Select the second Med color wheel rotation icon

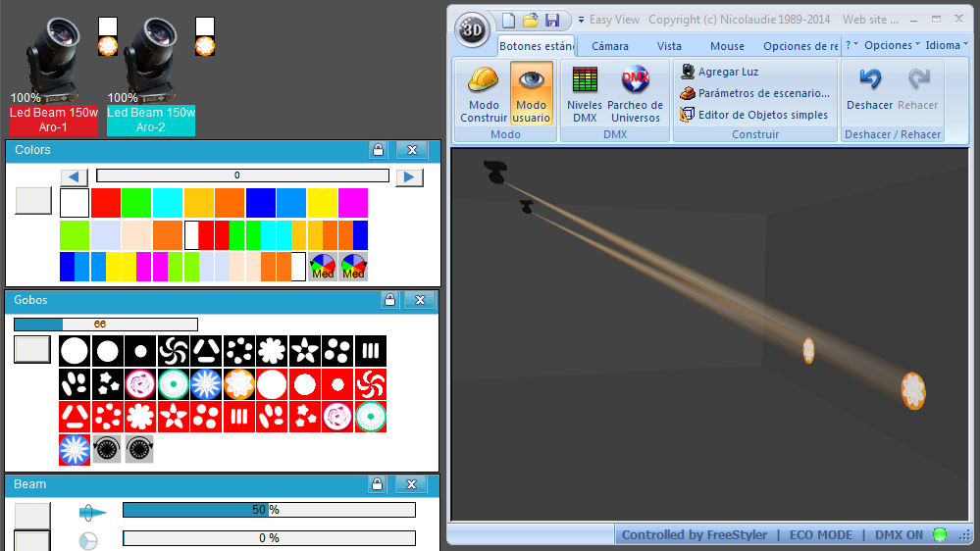(353, 267)
